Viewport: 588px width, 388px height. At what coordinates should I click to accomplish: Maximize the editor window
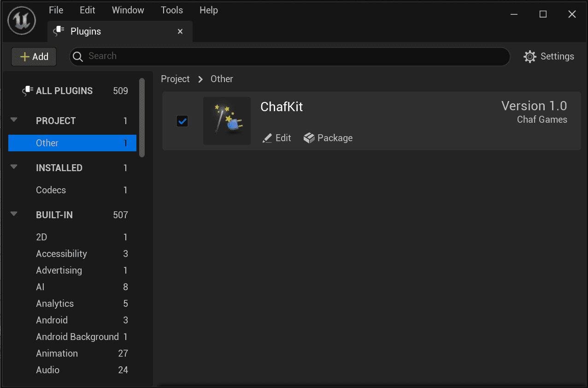pyautogui.click(x=543, y=14)
